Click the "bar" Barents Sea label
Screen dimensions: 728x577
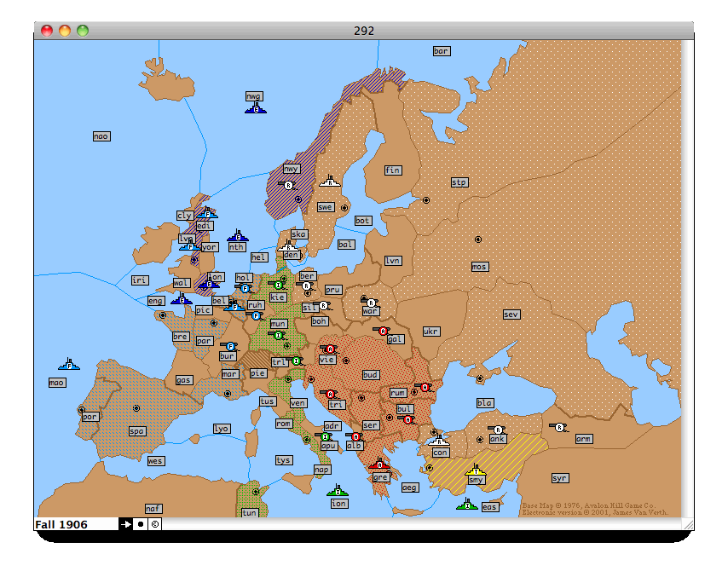coord(441,51)
